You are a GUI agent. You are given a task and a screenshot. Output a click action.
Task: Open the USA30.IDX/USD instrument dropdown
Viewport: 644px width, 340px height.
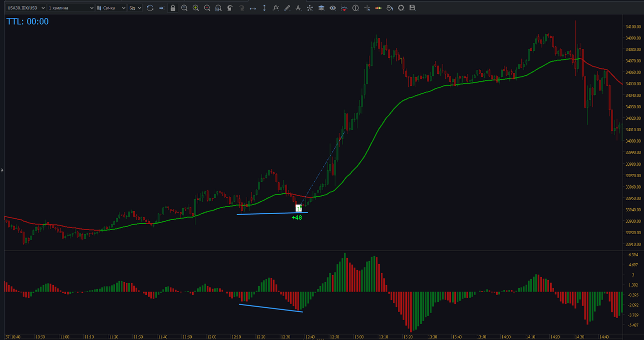pyautogui.click(x=26, y=8)
